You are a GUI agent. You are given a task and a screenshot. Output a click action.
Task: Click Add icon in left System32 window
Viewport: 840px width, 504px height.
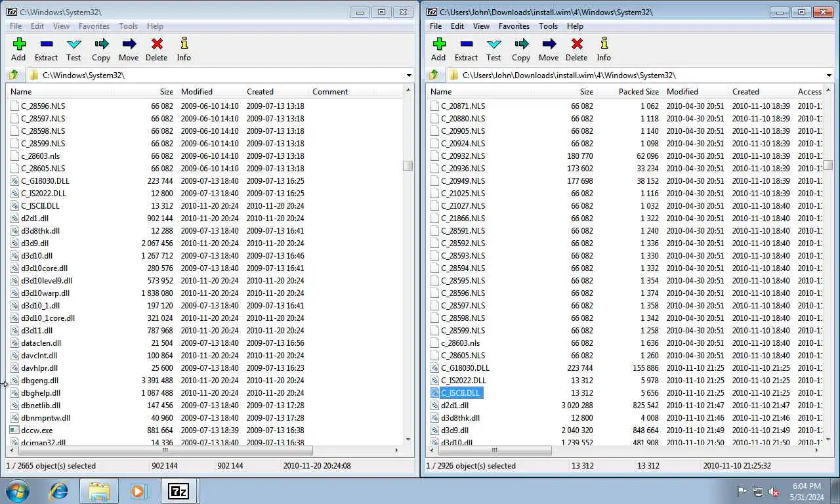pos(19,44)
